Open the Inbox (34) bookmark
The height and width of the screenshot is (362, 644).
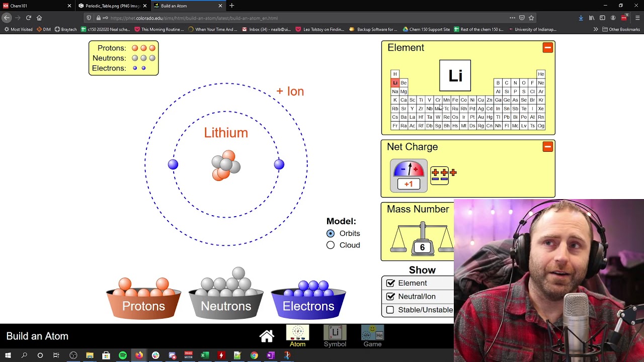point(266,29)
